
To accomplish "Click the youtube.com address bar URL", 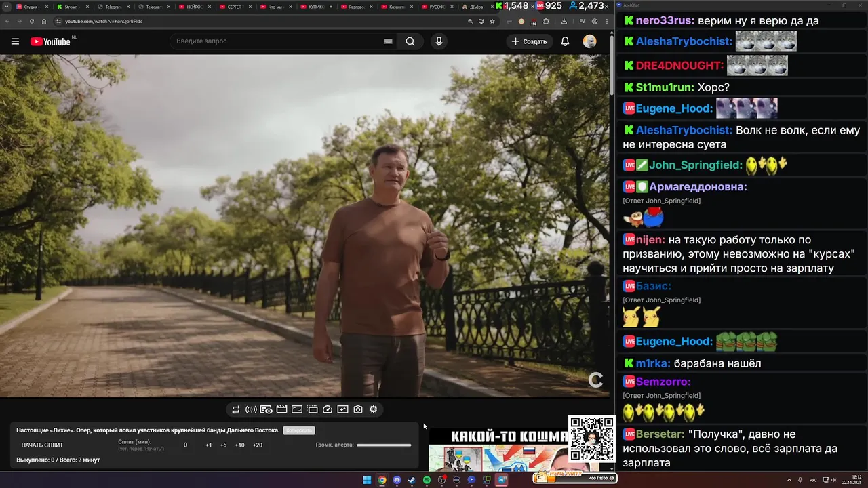I will (104, 21).
